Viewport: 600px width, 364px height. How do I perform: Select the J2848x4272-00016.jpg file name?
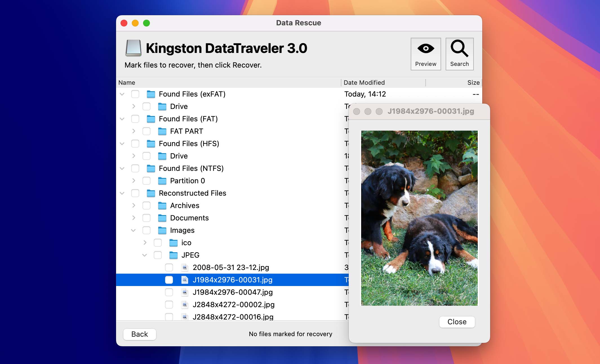233,317
